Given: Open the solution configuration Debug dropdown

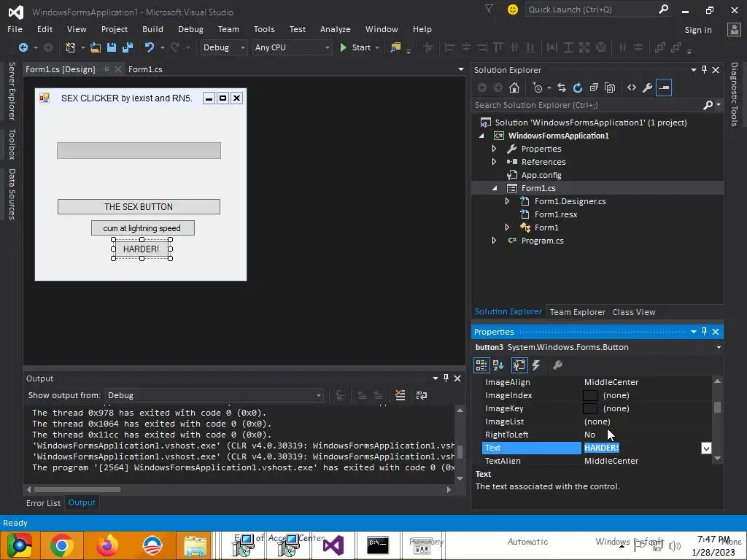Looking at the screenshot, I should [223, 47].
